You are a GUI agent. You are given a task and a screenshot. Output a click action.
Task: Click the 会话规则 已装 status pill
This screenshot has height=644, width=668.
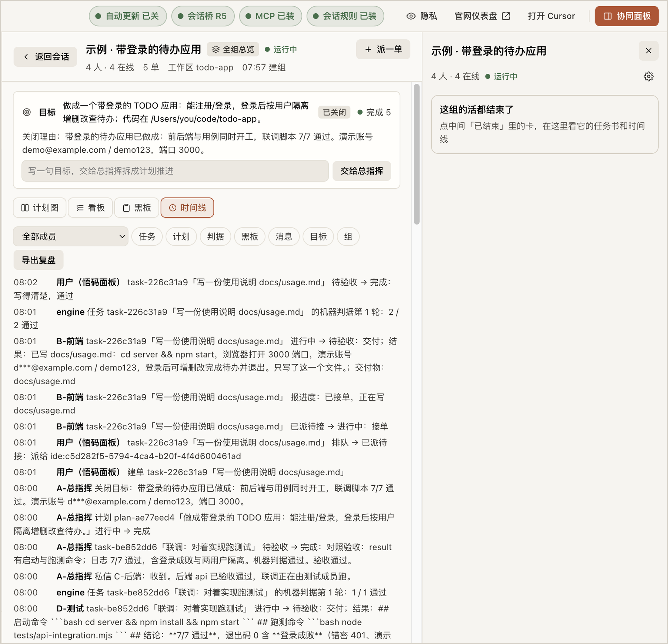(x=345, y=16)
